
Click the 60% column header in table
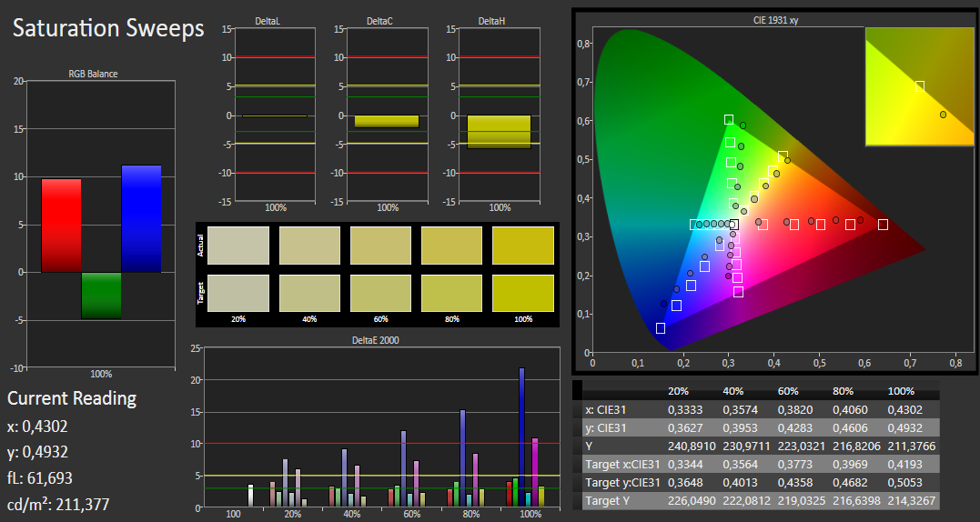tap(788, 391)
